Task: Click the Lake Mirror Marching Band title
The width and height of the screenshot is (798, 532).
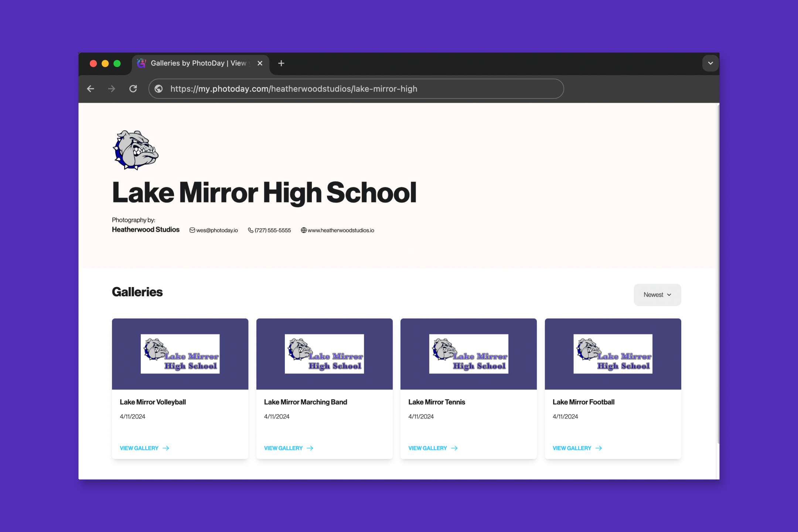Action: tap(306, 402)
